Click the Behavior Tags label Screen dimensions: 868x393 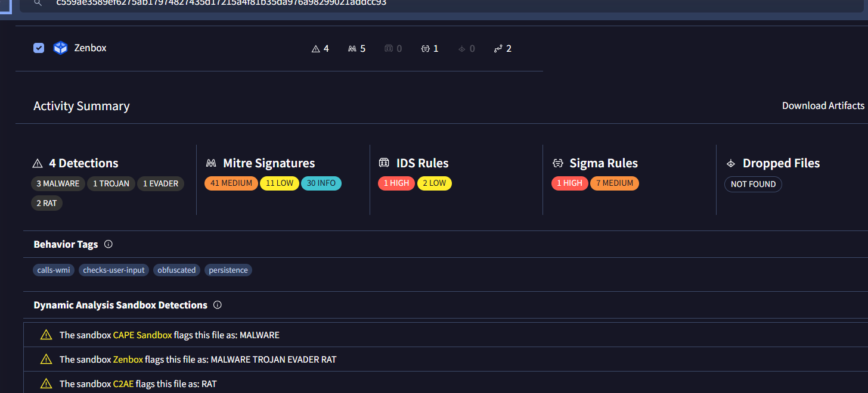pyautogui.click(x=66, y=244)
